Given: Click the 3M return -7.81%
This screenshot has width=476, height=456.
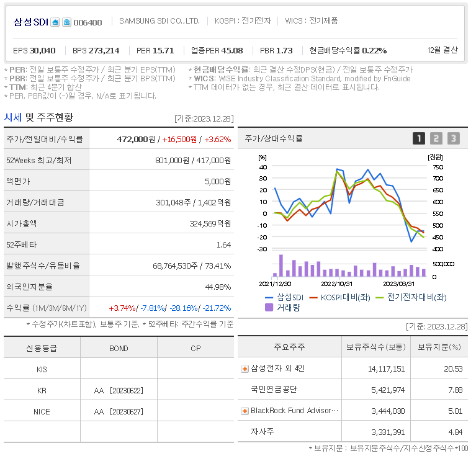Looking at the screenshot, I should pyautogui.click(x=153, y=308).
